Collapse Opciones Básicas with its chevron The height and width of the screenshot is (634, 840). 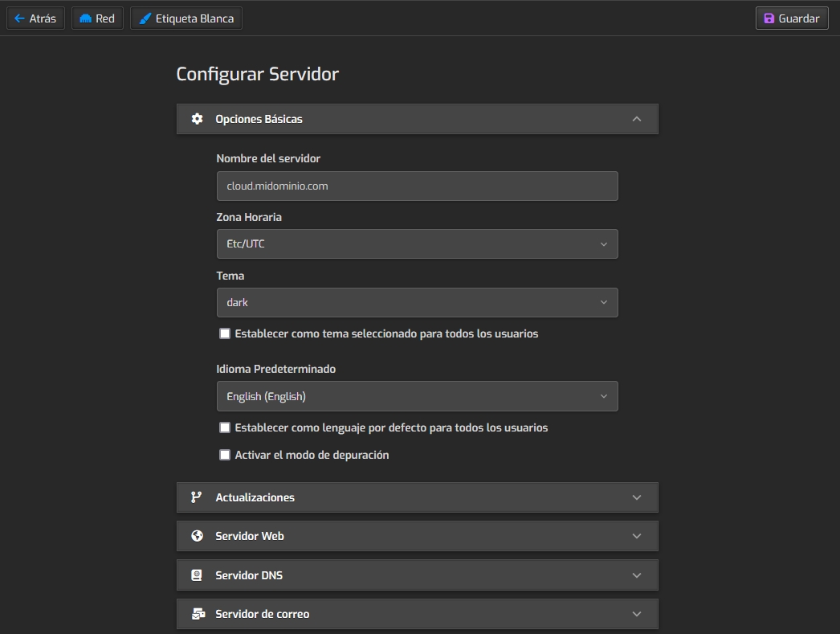[636, 119]
